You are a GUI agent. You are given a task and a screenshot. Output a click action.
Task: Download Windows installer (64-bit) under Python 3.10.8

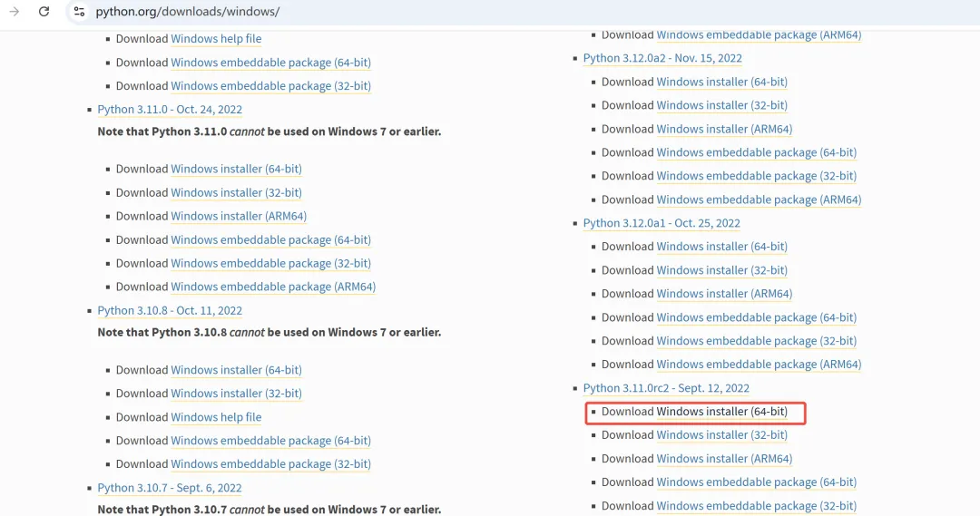(x=236, y=370)
